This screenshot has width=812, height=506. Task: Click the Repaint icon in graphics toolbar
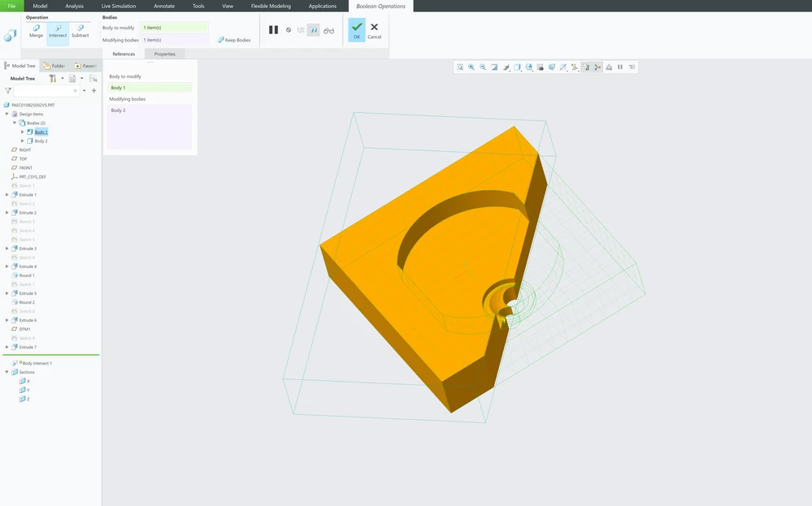494,67
